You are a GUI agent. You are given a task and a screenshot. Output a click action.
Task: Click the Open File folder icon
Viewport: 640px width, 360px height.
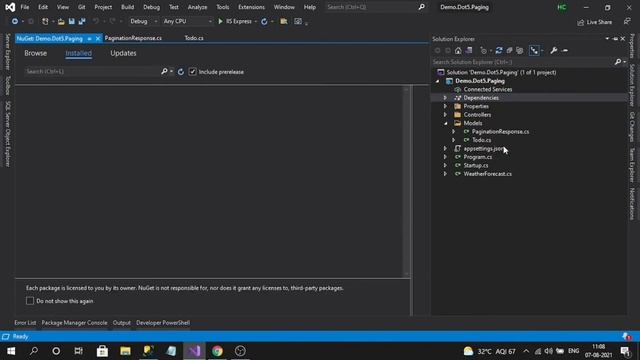(x=61, y=21)
